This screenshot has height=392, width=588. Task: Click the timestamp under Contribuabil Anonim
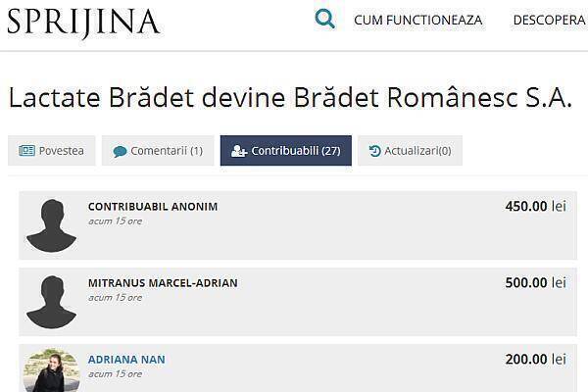[115, 221]
